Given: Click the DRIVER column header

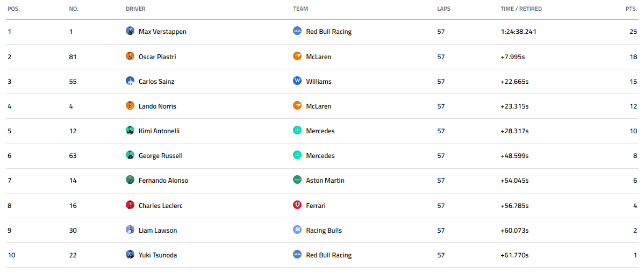Looking at the screenshot, I should click(135, 9).
